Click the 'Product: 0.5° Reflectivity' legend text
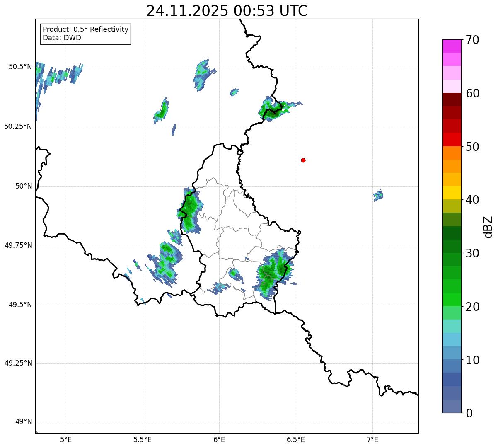 tap(85, 29)
